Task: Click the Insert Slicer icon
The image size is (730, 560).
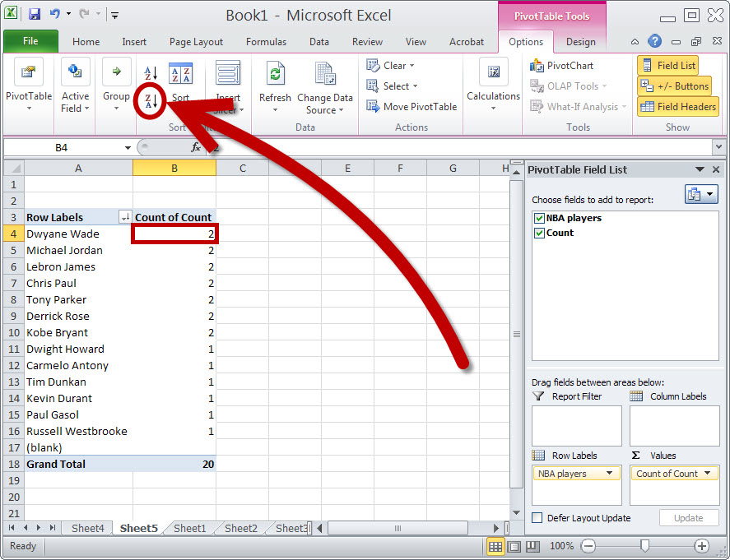Action: [228, 73]
